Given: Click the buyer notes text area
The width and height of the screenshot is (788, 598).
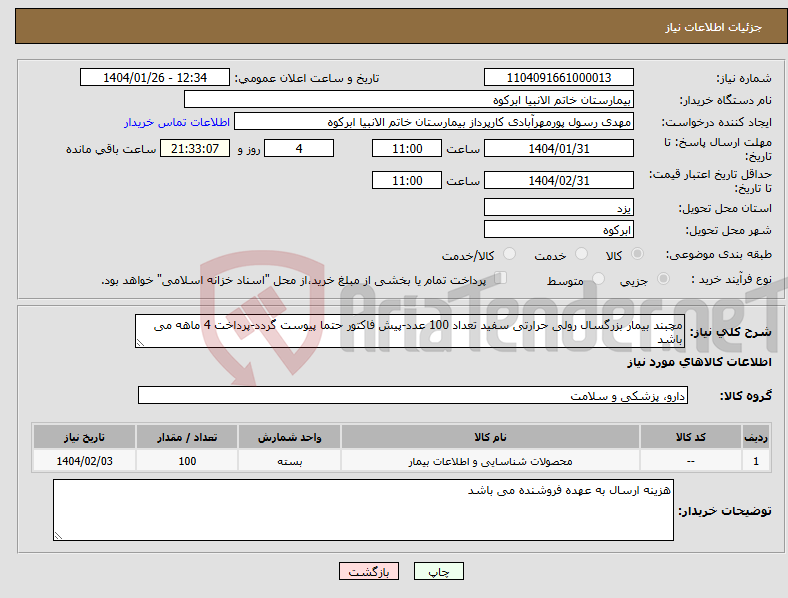Looking at the screenshot, I should [363, 510].
